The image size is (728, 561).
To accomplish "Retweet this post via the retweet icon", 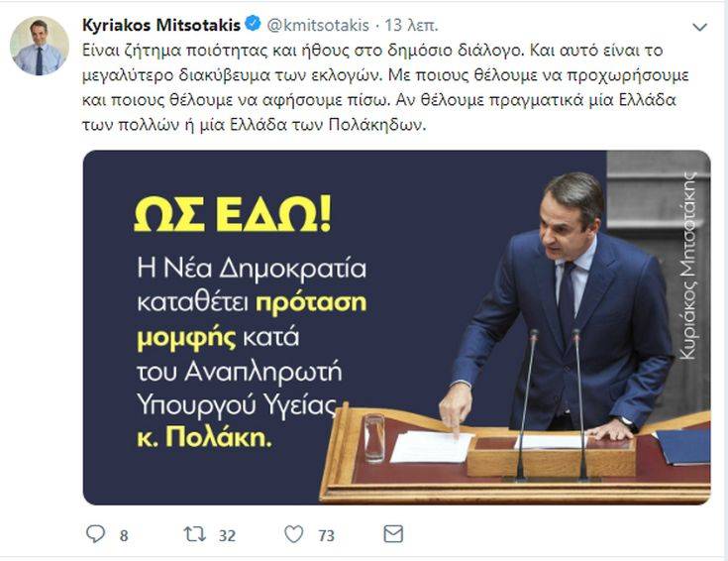I will tap(194, 534).
